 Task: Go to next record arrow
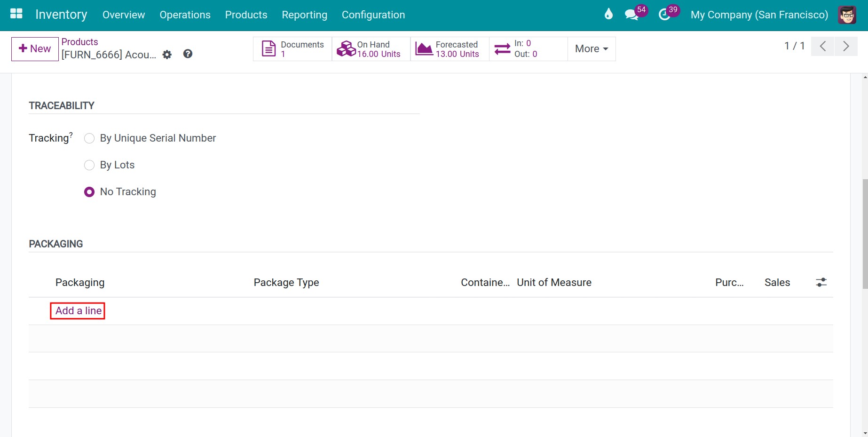click(846, 46)
